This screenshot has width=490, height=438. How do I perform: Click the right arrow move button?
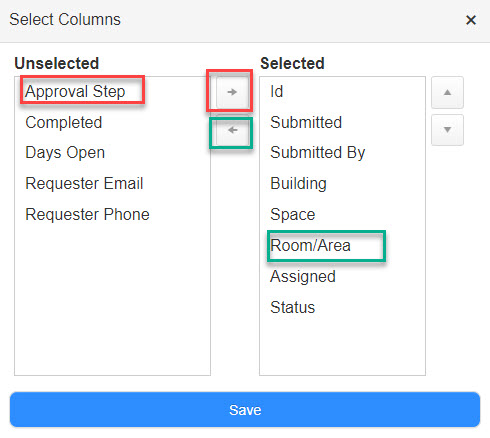[x=232, y=92]
